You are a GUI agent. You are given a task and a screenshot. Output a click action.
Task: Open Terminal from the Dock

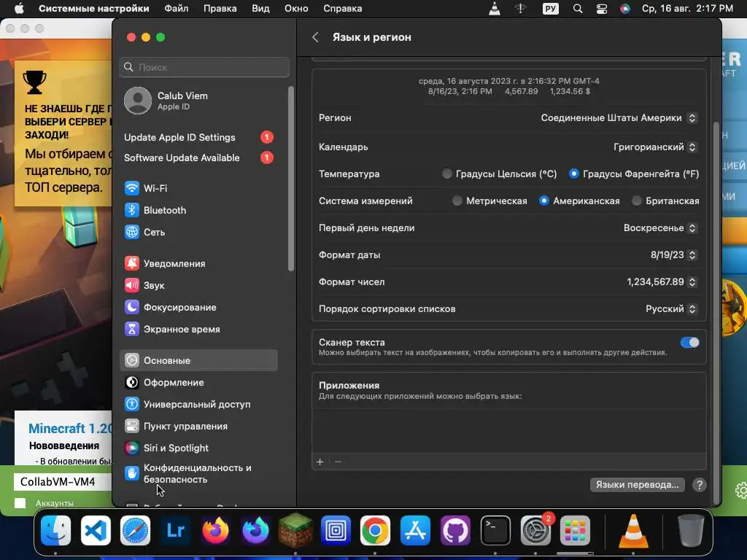(x=495, y=530)
